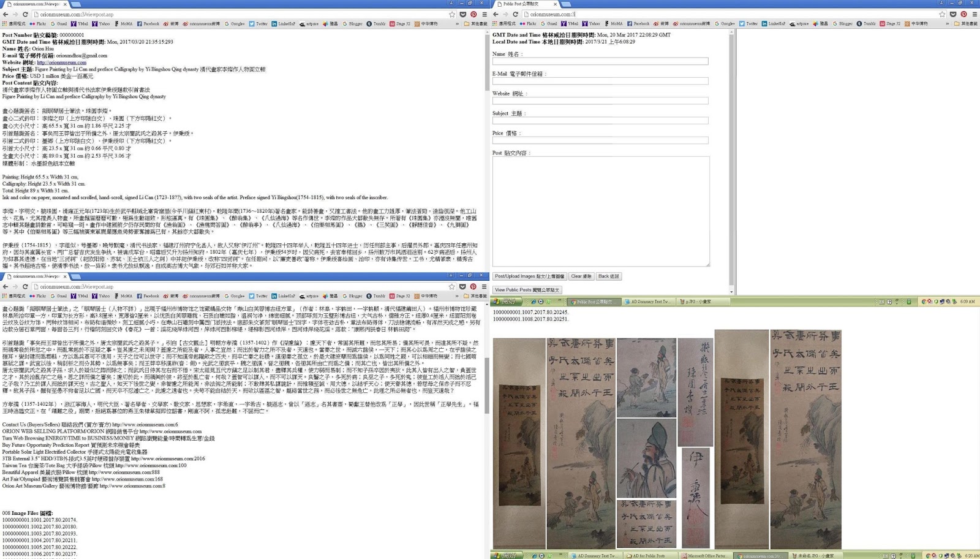
Task: Open the other bookmarks folder in the top-left window
Action: coord(475,24)
